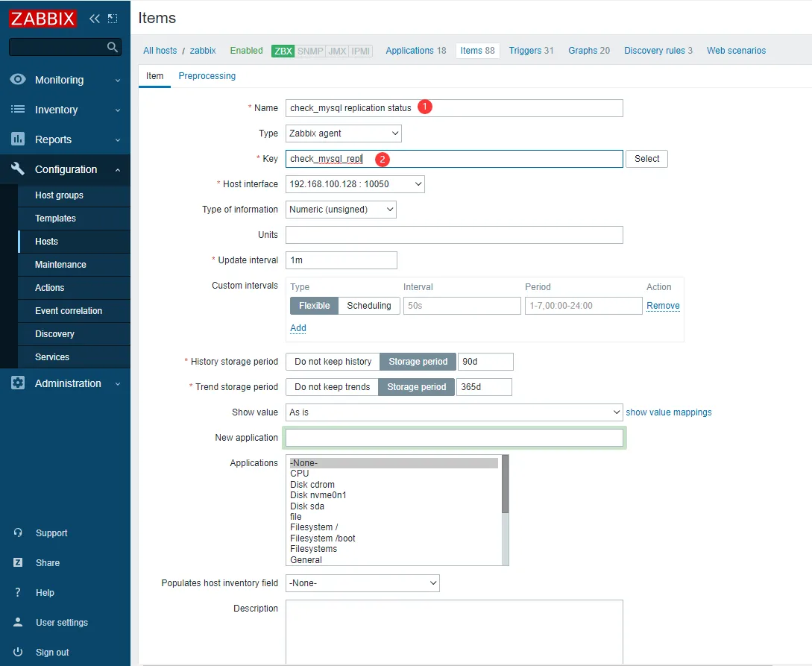812x666 pixels.
Task: Open Discovery rules 3 link
Action: 658,50
